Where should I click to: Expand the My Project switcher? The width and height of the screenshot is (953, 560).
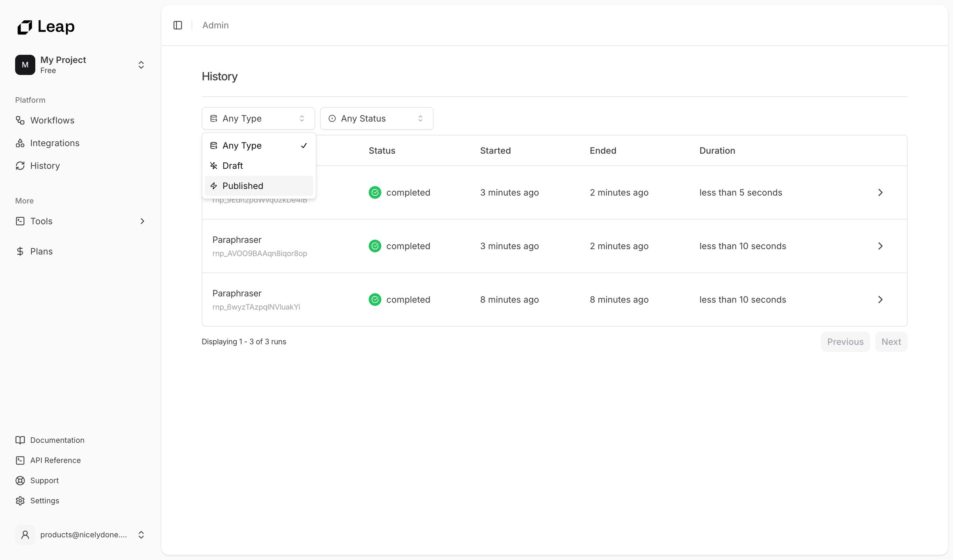tap(141, 65)
